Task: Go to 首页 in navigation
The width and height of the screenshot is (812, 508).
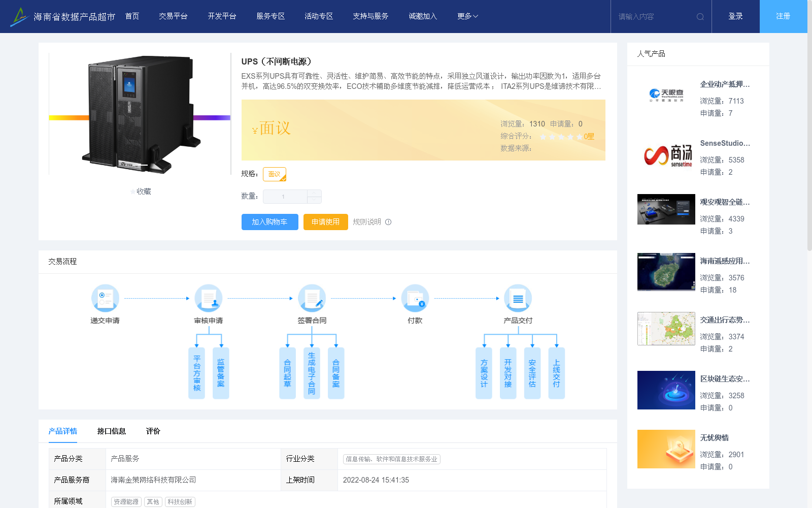Action: pos(132,16)
